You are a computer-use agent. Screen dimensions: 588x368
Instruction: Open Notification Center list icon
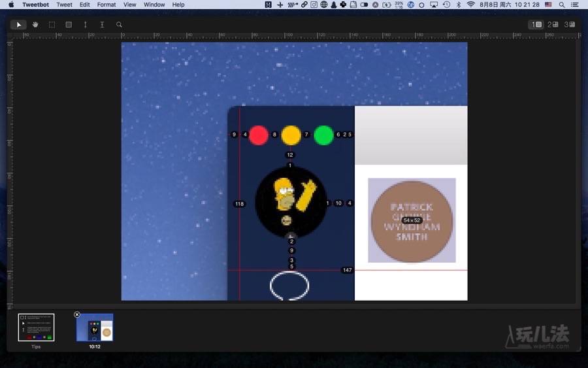(574, 5)
